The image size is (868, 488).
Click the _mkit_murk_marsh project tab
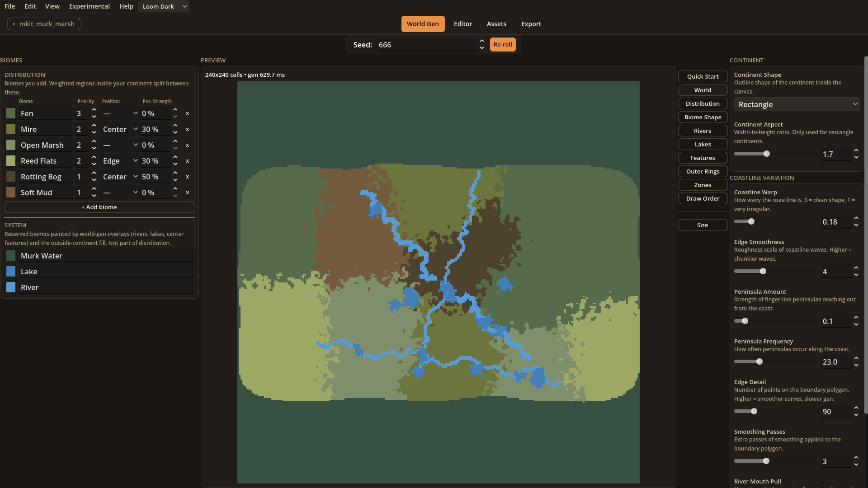pyautogui.click(x=44, y=24)
